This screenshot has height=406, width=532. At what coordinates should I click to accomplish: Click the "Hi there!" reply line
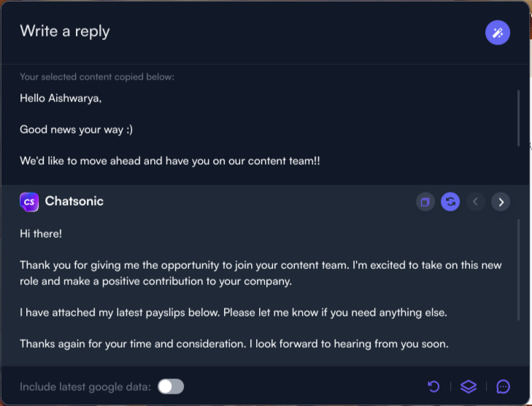click(x=42, y=233)
